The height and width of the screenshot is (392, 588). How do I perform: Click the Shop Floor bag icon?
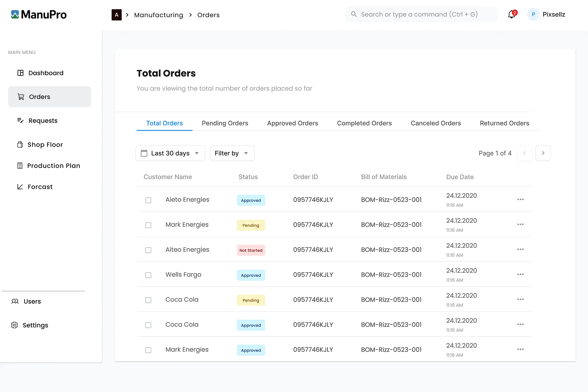(20, 145)
